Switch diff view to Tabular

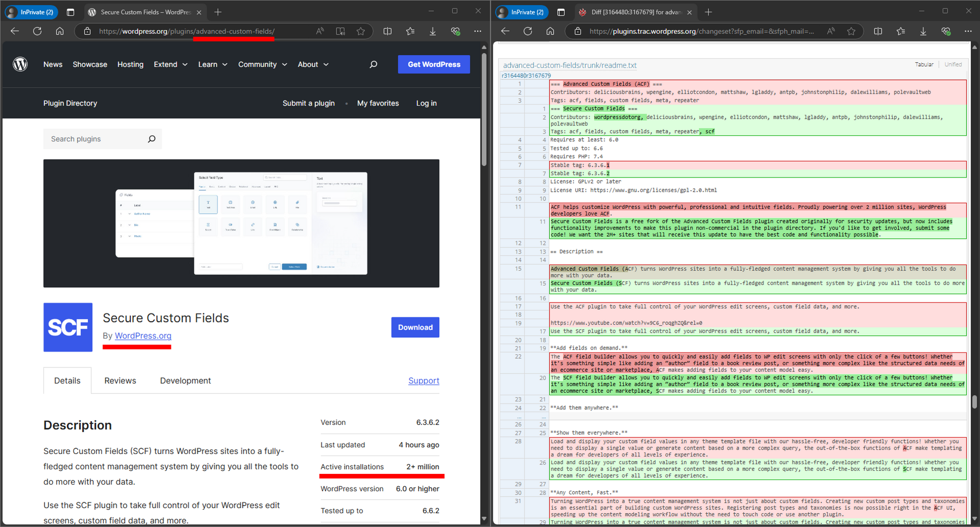[x=924, y=64]
